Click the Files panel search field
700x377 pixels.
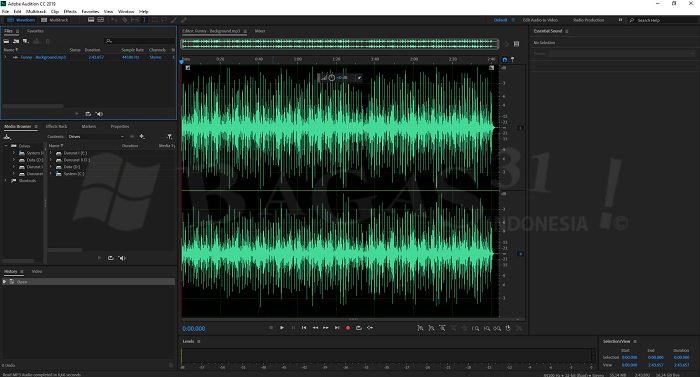point(139,41)
